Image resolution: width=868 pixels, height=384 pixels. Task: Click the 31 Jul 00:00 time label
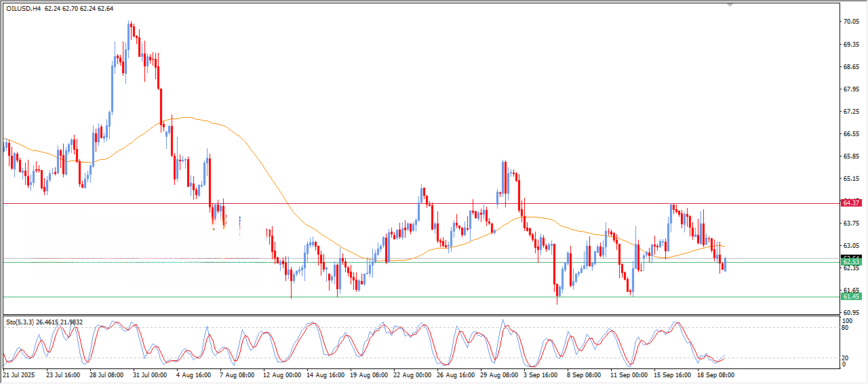coord(149,375)
